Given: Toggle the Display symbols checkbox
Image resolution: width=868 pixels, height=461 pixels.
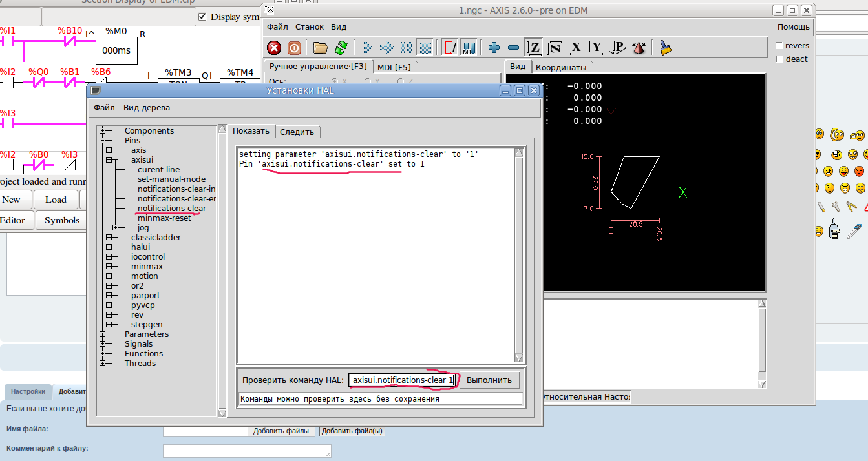Looking at the screenshot, I should [203, 17].
